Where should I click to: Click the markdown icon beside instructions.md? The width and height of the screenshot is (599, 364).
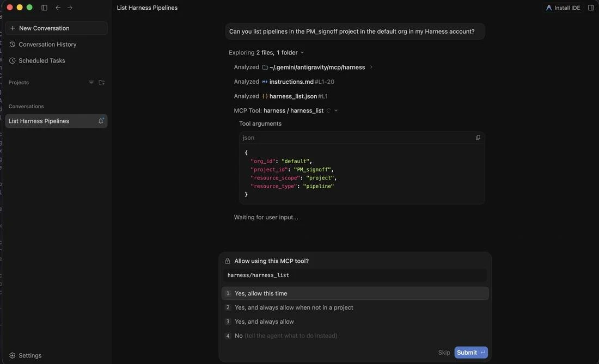coord(265,82)
